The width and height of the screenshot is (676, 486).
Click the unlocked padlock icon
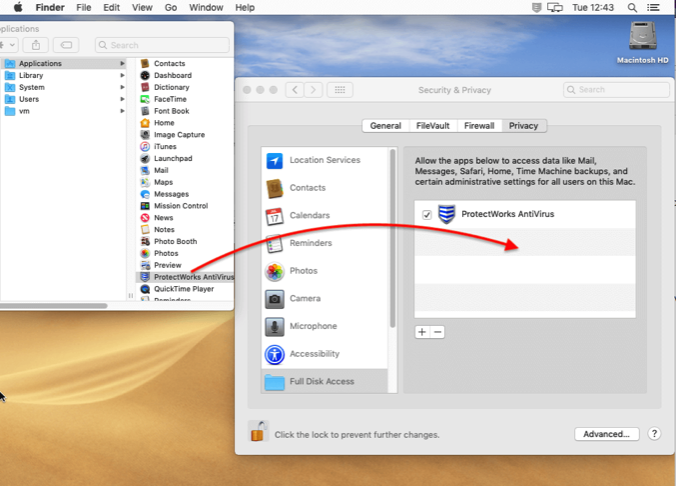coord(258,431)
